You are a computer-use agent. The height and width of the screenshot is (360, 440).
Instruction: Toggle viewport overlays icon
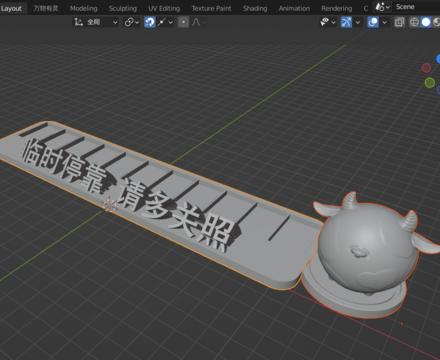point(373,22)
